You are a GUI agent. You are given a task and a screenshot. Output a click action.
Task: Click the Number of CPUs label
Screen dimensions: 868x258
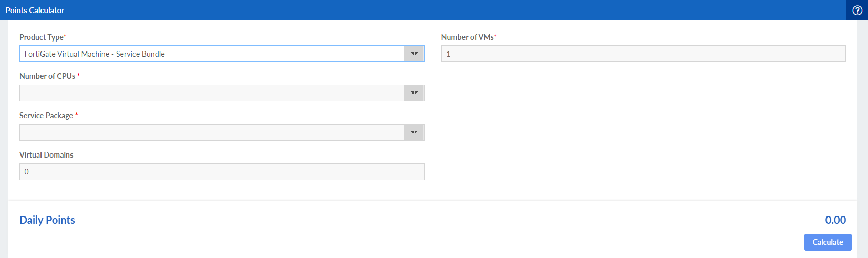tap(47, 76)
